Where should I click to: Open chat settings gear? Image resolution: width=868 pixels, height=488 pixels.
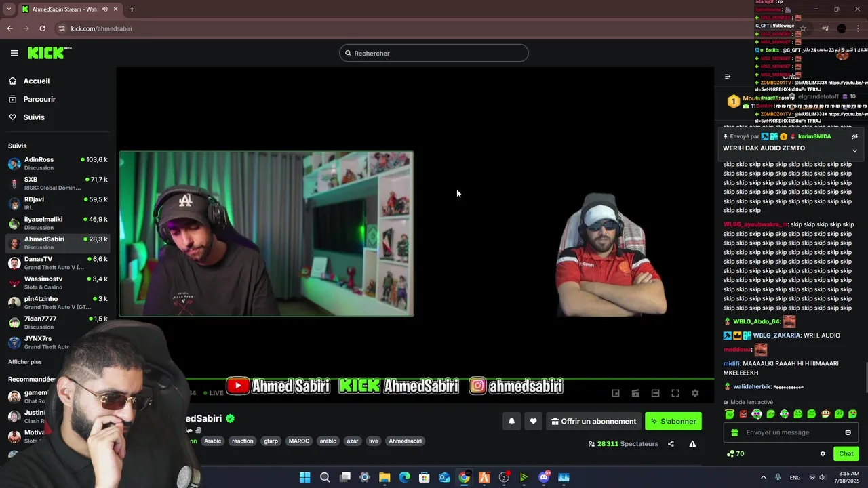(x=823, y=454)
